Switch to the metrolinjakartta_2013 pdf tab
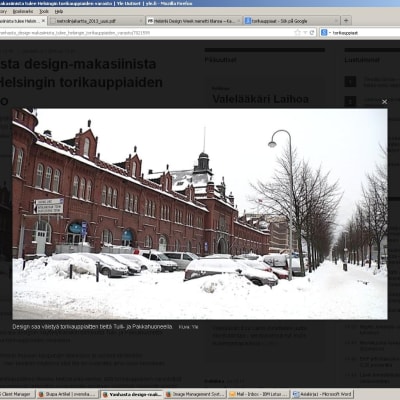The width and height of the screenshot is (400, 400). [96, 21]
